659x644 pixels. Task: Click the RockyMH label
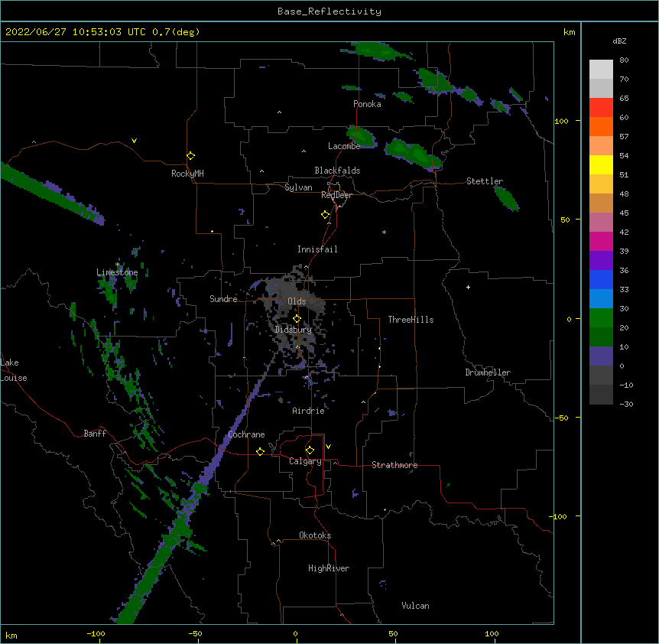(187, 174)
